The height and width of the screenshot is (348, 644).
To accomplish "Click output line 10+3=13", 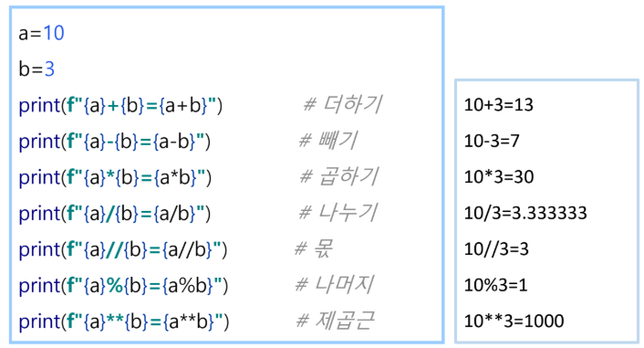I will [499, 105].
